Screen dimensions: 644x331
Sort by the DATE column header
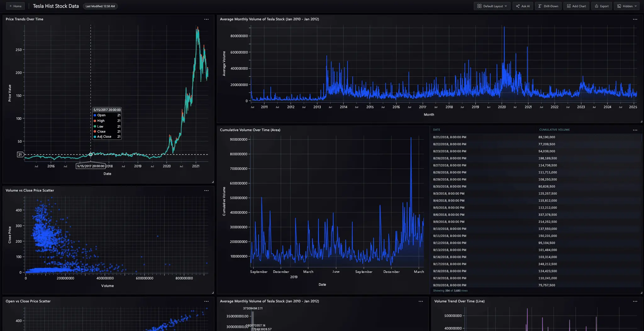point(436,130)
